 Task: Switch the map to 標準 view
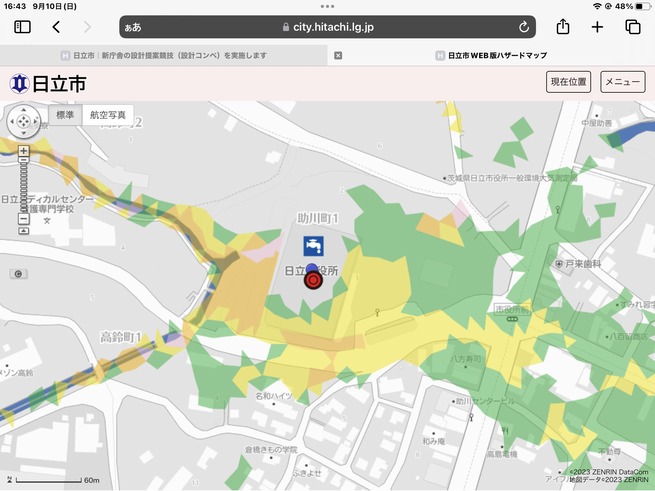[x=65, y=115]
